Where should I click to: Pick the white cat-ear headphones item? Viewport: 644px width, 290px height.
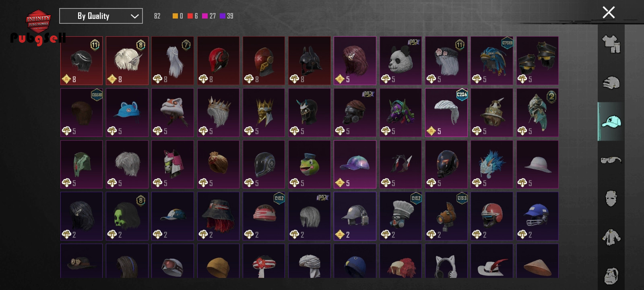pyautogui.click(x=446, y=261)
